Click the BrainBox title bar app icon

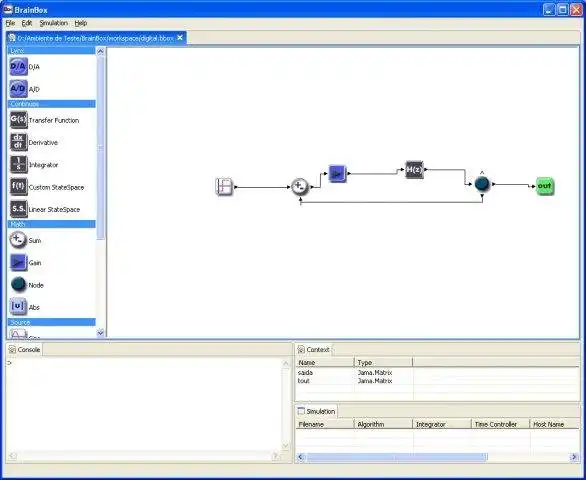pos(7,9)
